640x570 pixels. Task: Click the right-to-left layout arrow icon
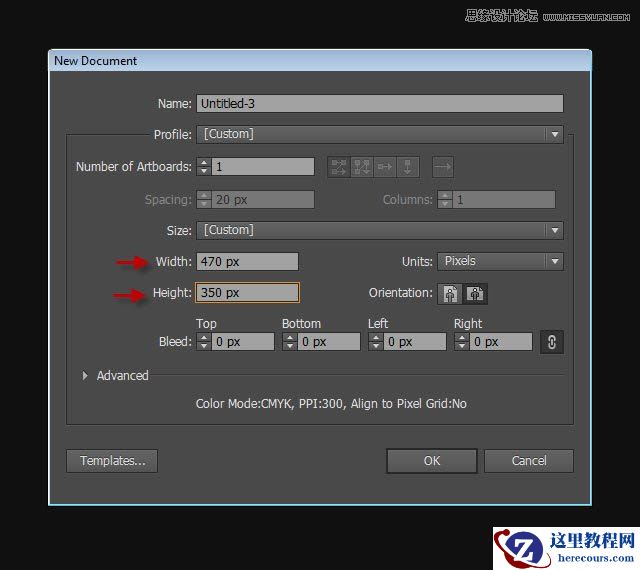pos(443,167)
